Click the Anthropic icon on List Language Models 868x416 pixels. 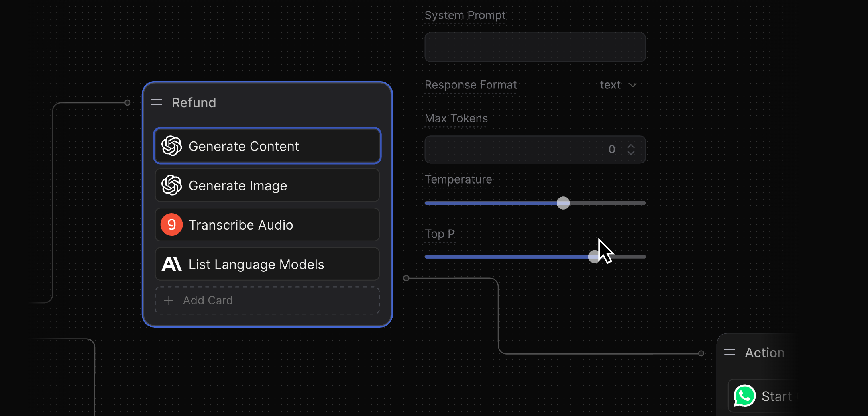click(x=171, y=264)
